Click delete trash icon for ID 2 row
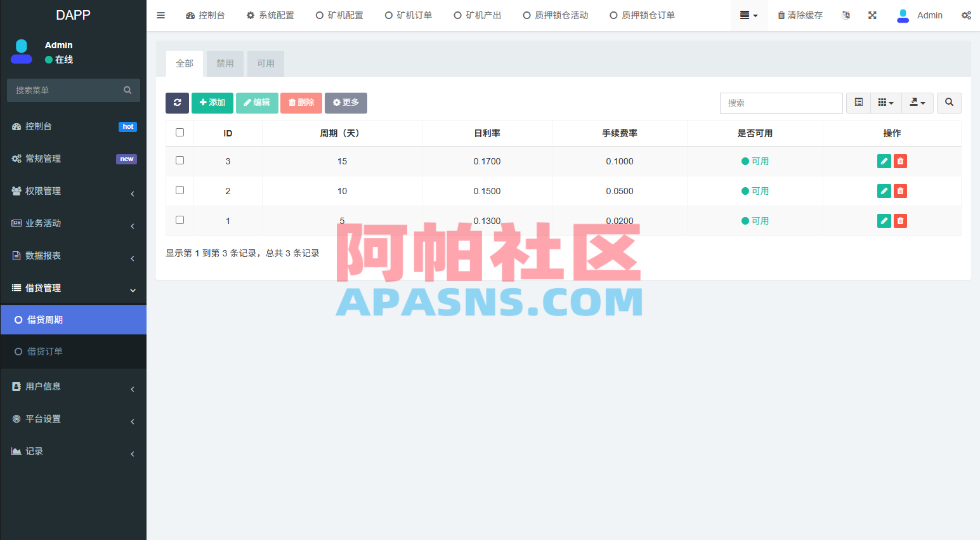Image resolution: width=980 pixels, height=540 pixels. pos(900,191)
